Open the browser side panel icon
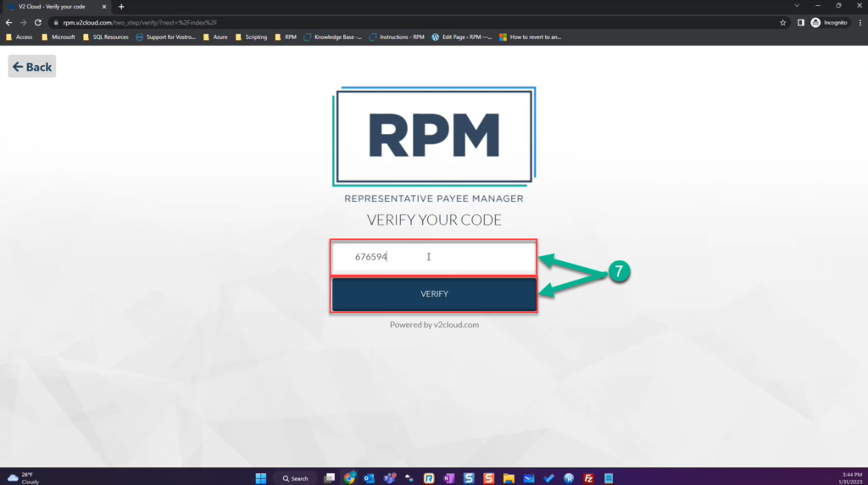Screen dimensions: 868x485 coord(800,23)
